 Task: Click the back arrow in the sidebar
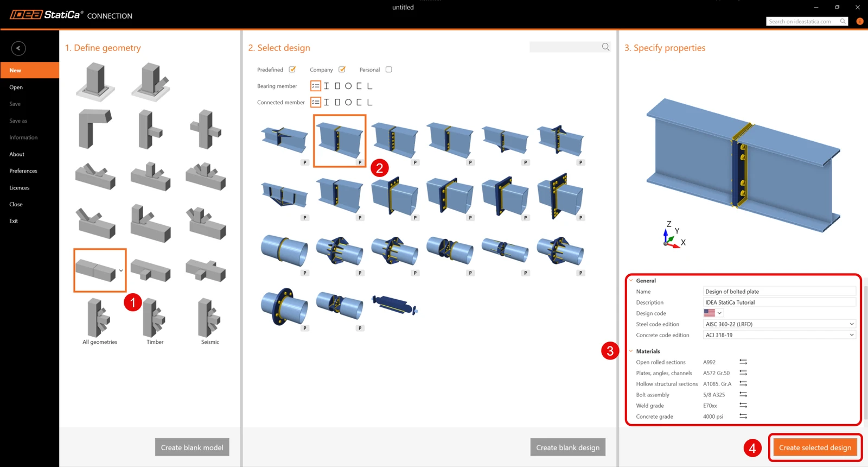pyautogui.click(x=18, y=48)
